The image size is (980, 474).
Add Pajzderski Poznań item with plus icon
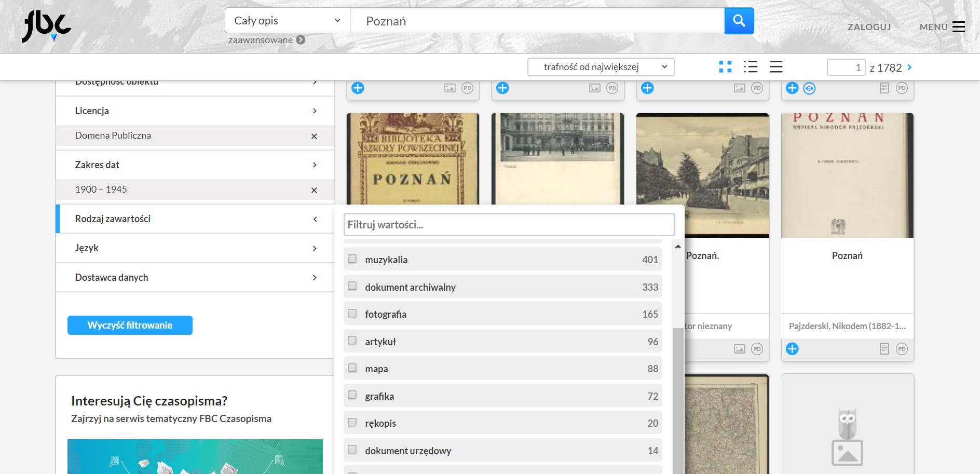(792, 349)
